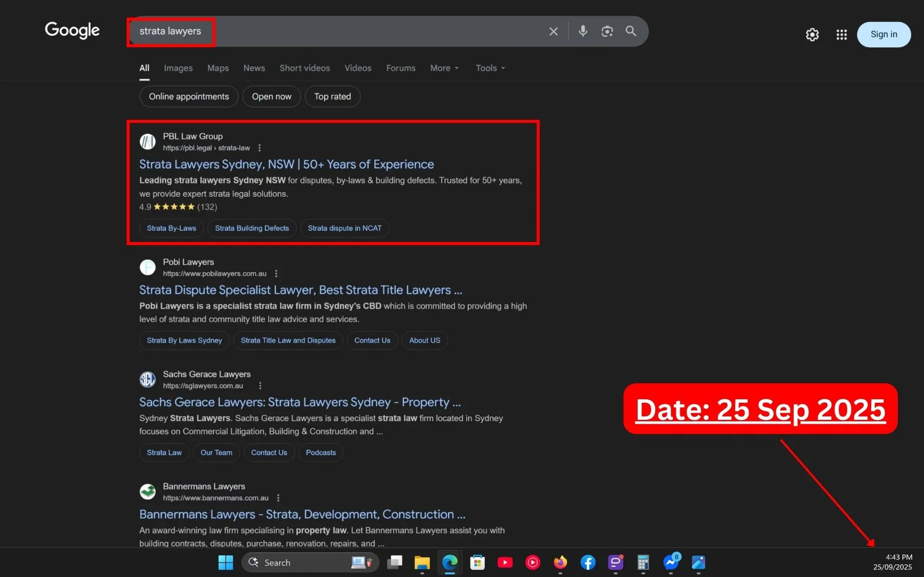
Task: Toggle the Open now filter chip
Action: [x=271, y=96]
